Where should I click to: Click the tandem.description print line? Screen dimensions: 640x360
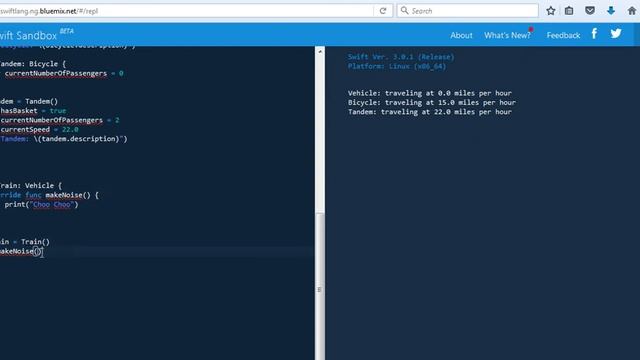[x=64, y=139]
